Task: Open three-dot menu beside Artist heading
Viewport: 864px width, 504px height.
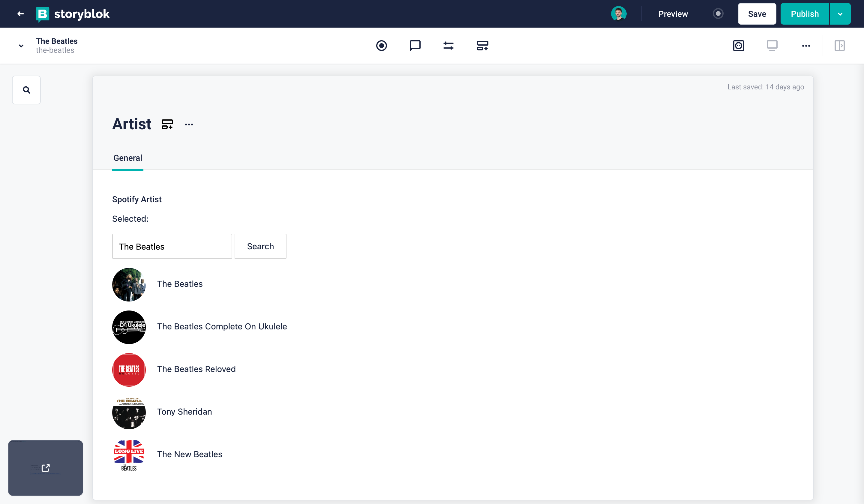Action: [189, 124]
